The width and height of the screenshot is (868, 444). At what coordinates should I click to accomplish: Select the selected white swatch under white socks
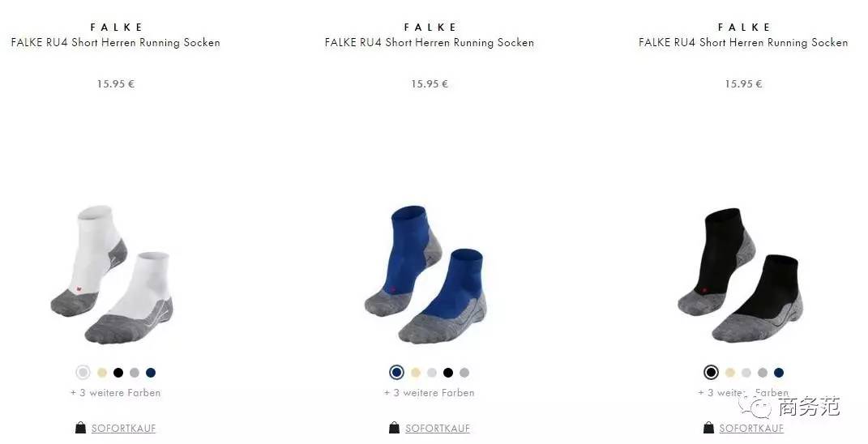click(x=83, y=373)
